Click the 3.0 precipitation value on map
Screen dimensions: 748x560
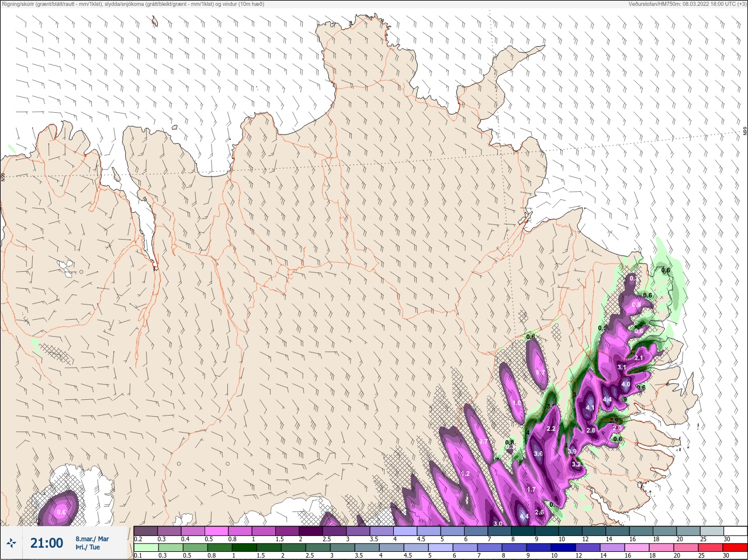click(x=497, y=524)
